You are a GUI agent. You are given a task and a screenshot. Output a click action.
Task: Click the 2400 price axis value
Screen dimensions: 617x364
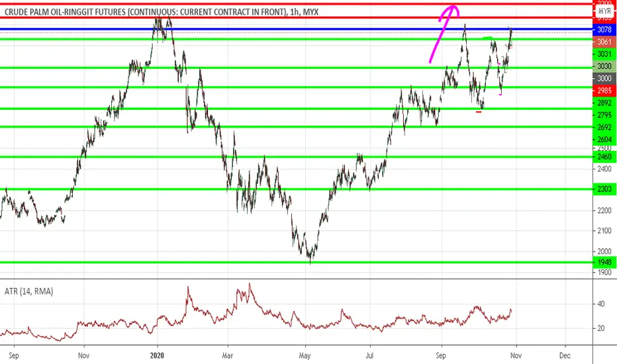coord(604,169)
